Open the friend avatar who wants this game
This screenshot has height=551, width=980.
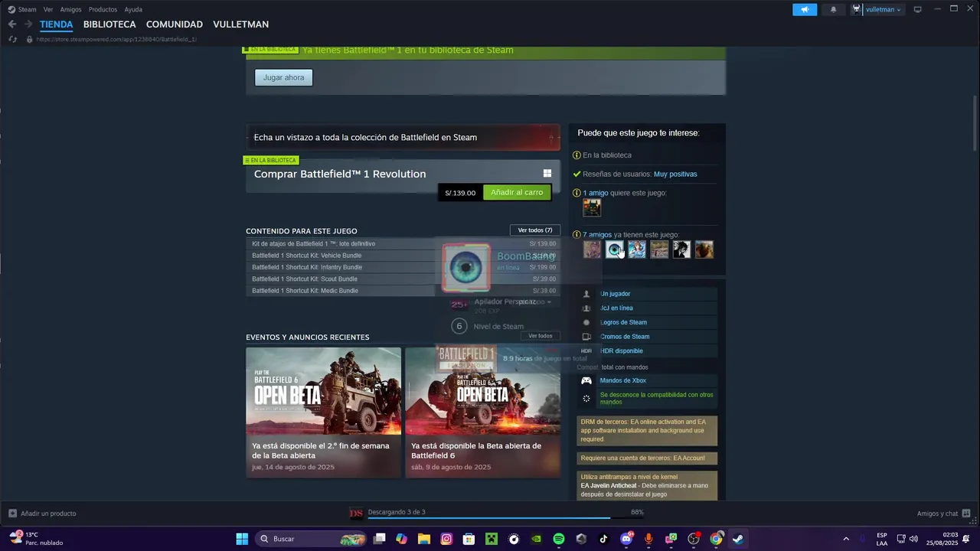[592, 207]
